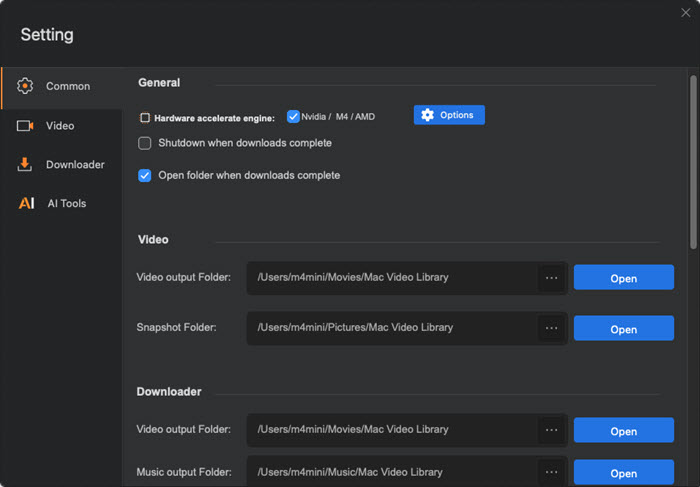Viewport: 700px width, 487px height.
Task: Click the gear icon inside Options button
Action: pos(427,115)
